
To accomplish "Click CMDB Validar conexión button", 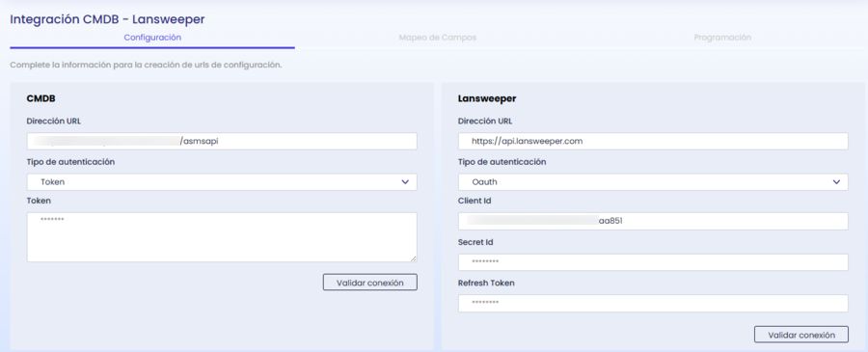I will [x=369, y=283].
